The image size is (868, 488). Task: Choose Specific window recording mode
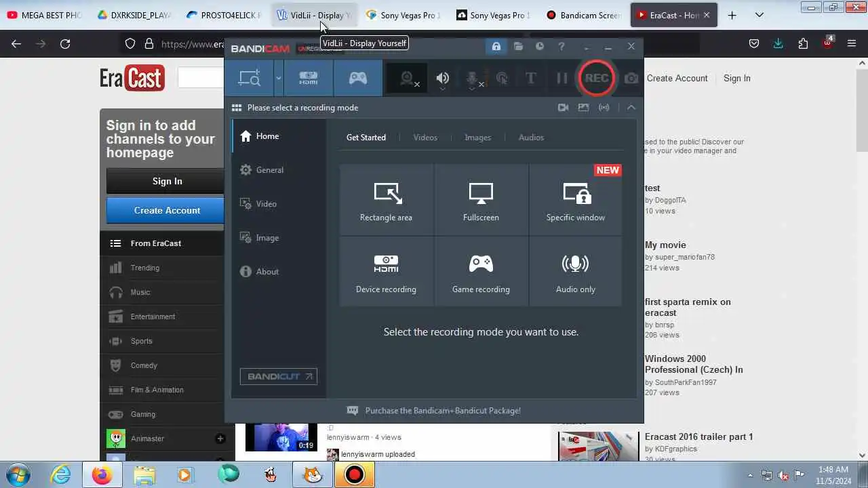click(575, 200)
